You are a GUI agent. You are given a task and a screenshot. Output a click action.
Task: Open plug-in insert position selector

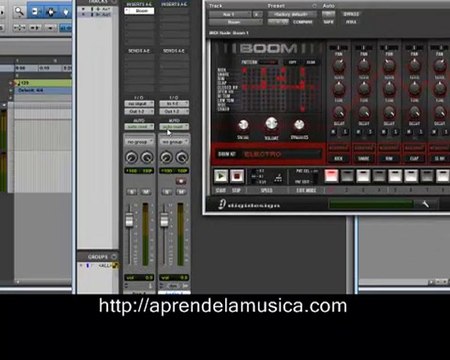click(x=257, y=14)
